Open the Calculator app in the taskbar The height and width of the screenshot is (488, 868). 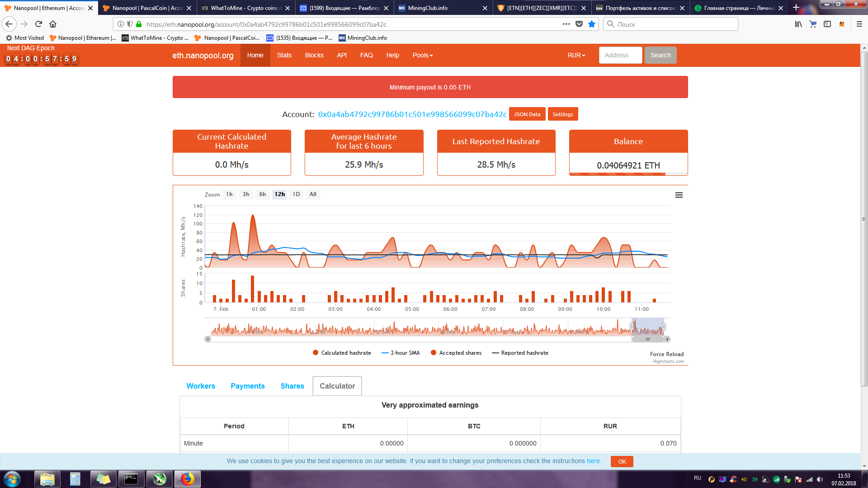75,479
